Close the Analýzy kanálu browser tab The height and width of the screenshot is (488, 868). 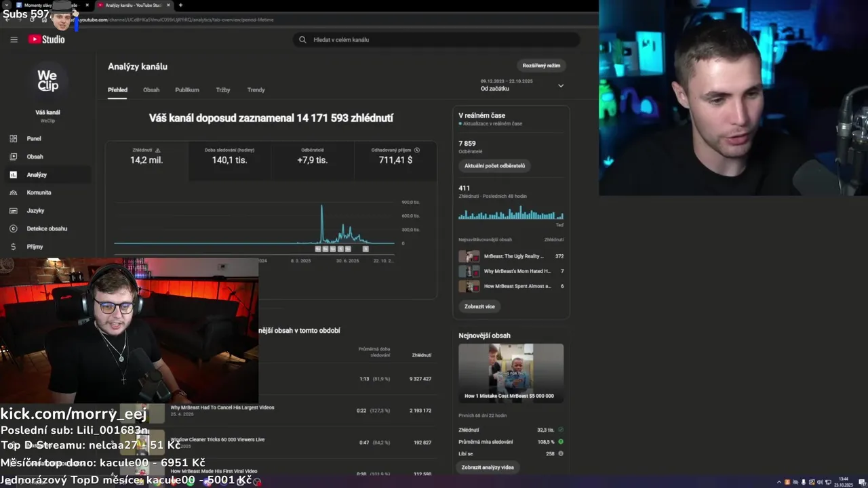point(169,5)
